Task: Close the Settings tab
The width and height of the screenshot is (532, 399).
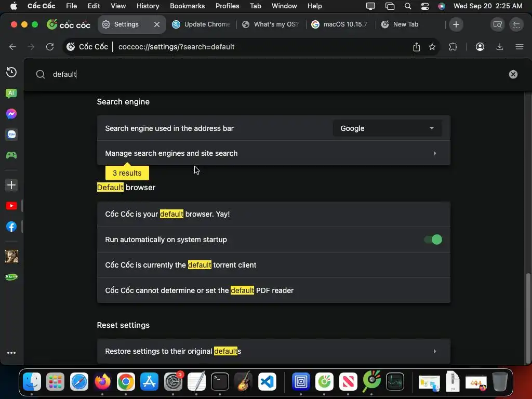Action: 157,24
